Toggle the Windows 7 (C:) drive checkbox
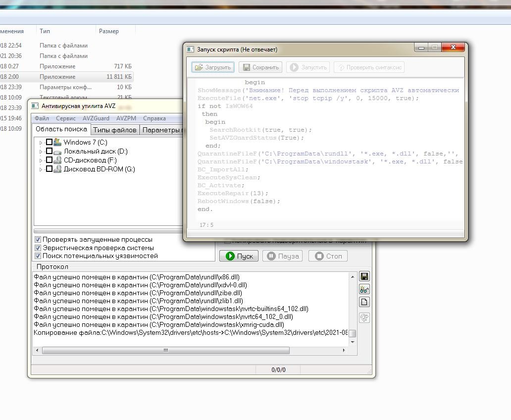The width and height of the screenshot is (511, 420). point(49,142)
